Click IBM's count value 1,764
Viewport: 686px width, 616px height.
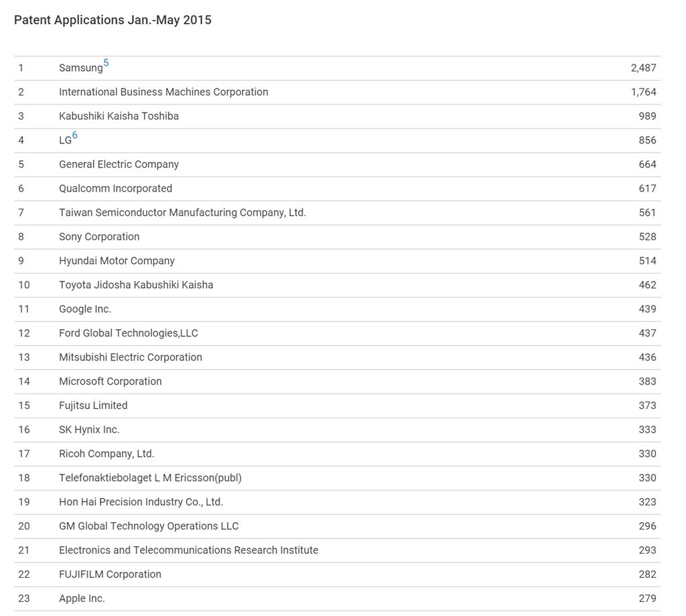click(644, 92)
